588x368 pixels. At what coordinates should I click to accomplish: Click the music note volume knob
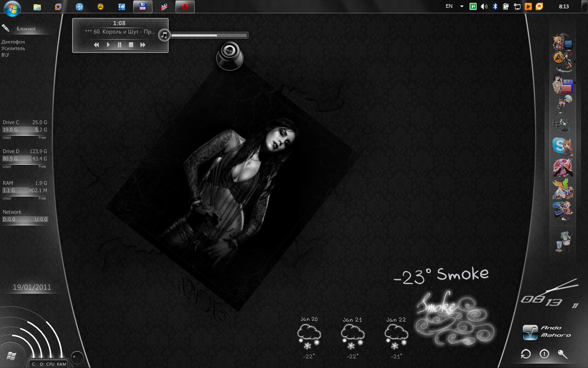[164, 35]
